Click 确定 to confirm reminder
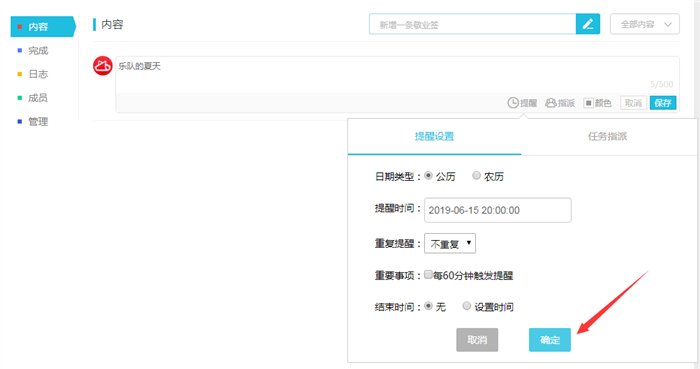 550,340
